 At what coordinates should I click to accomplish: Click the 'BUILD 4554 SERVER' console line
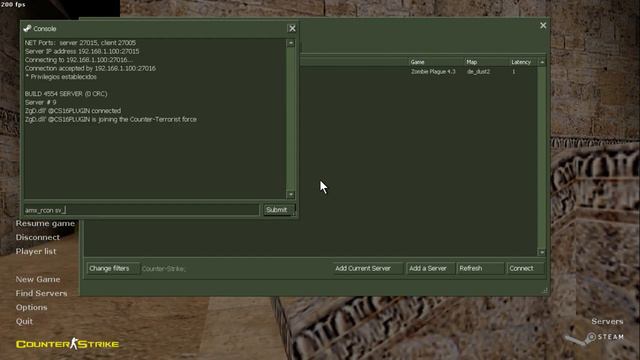click(x=66, y=94)
